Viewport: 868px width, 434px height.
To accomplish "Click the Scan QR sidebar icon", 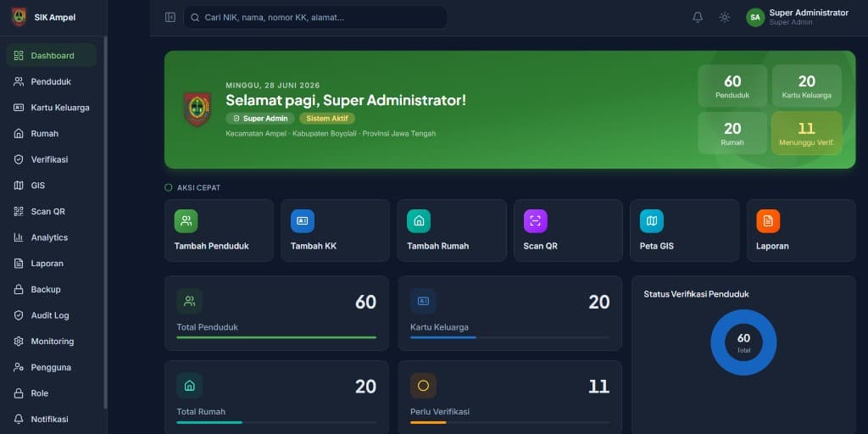I will pyautogui.click(x=19, y=211).
